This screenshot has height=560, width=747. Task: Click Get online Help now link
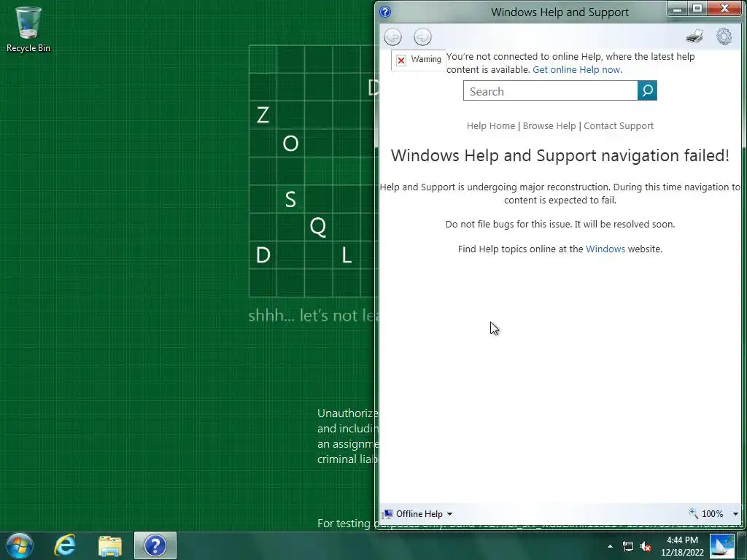[576, 69]
